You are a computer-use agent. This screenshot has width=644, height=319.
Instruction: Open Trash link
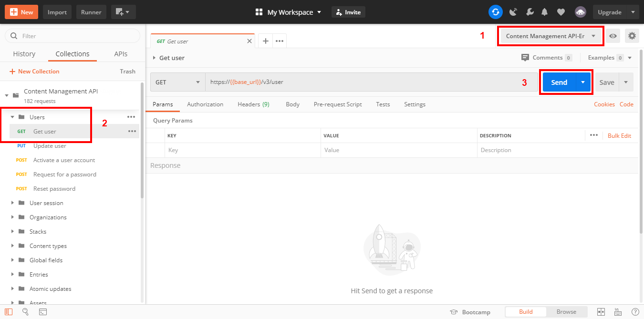pyautogui.click(x=127, y=72)
